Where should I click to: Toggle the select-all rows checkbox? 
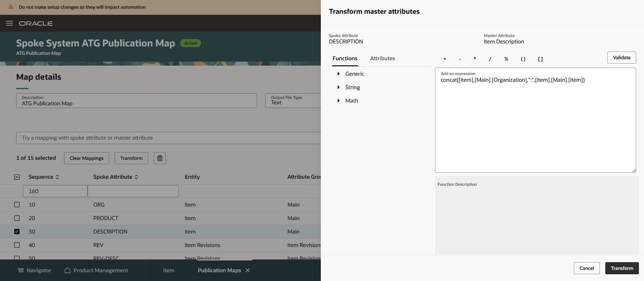coord(17,177)
